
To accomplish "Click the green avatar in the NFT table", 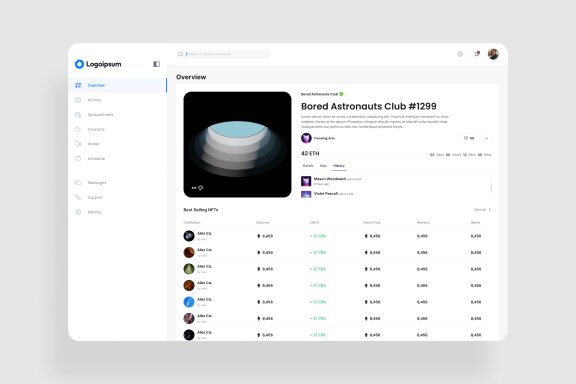I will coord(189,269).
